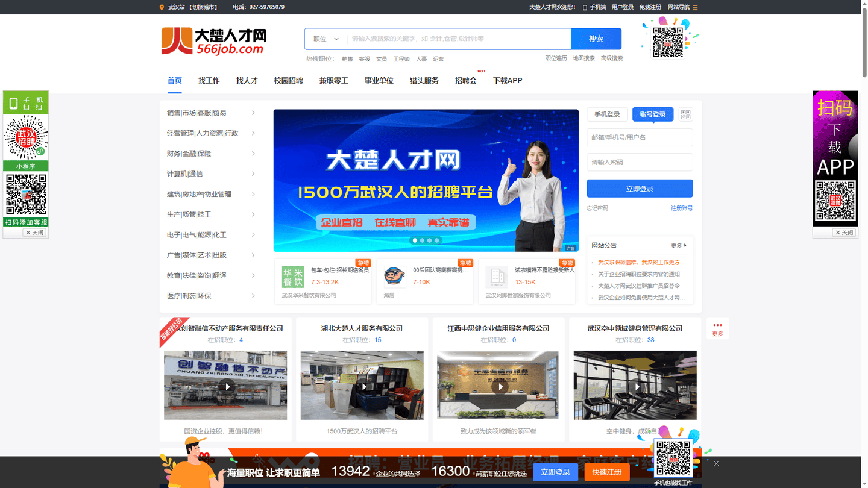Viewport: 868px width, 488px height.
Task: Click 立即登录 on the bottom banner
Action: (x=555, y=472)
